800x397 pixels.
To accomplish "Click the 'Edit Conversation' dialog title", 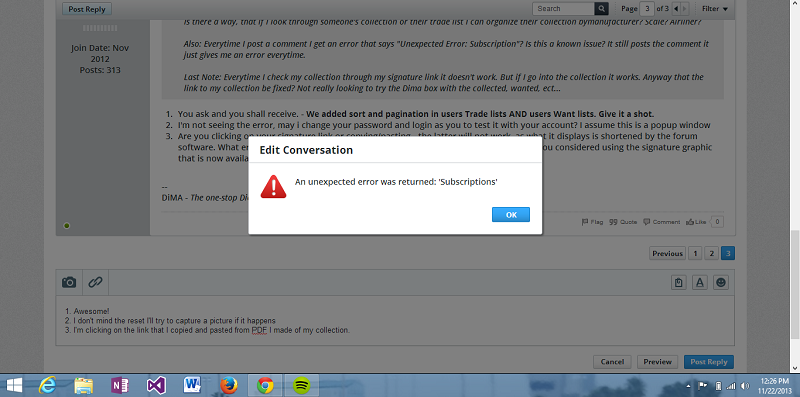I will (x=306, y=150).
